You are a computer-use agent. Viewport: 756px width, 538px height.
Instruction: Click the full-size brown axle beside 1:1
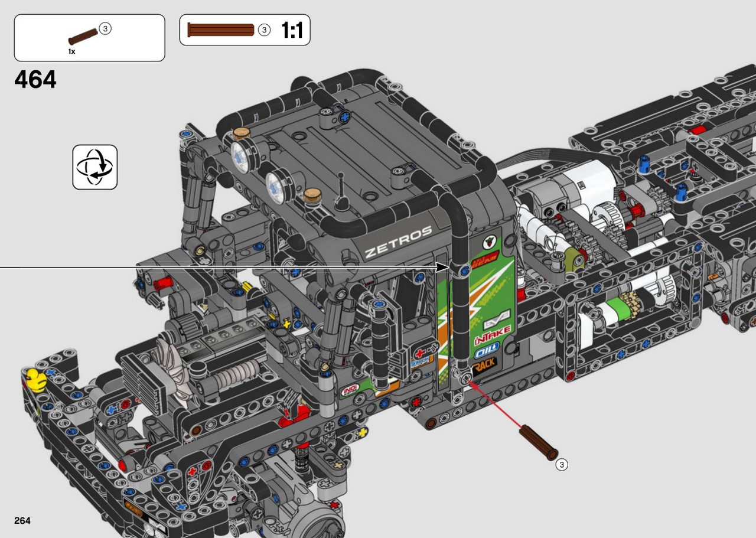point(221,30)
